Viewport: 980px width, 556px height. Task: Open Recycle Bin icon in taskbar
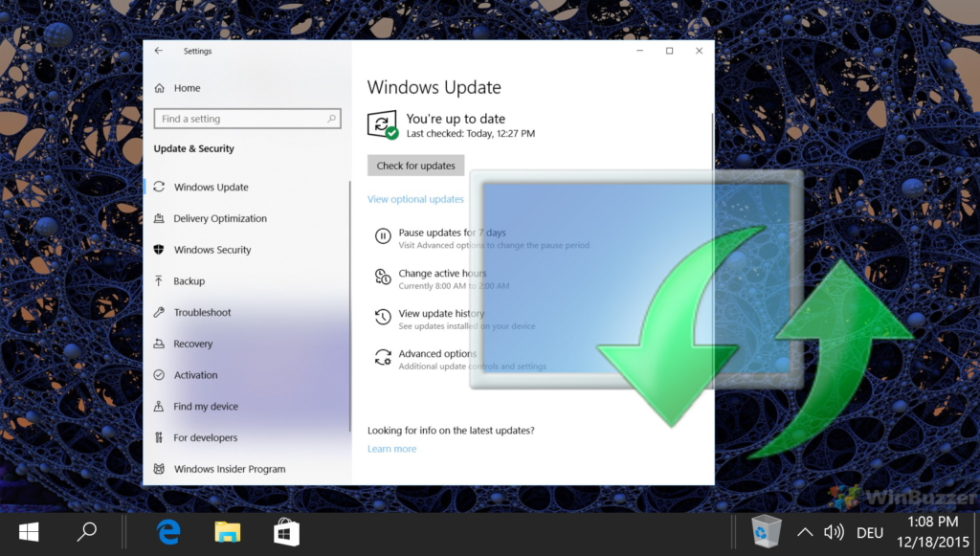point(767,532)
